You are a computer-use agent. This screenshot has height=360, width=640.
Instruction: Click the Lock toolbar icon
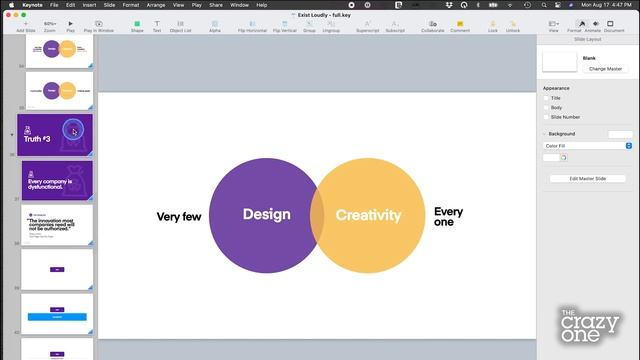point(493,24)
